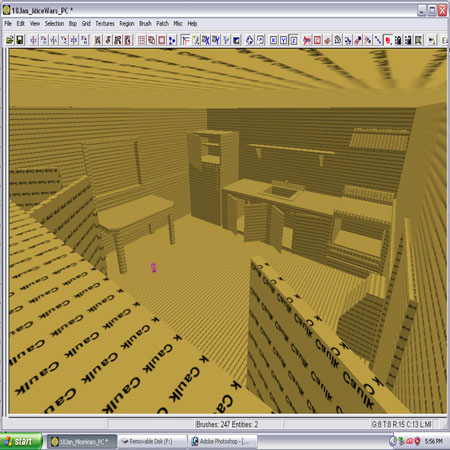Click the 'Brushes: 247 Entities: 2' status text
Screen dimensions: 450x450
(227, 424)
